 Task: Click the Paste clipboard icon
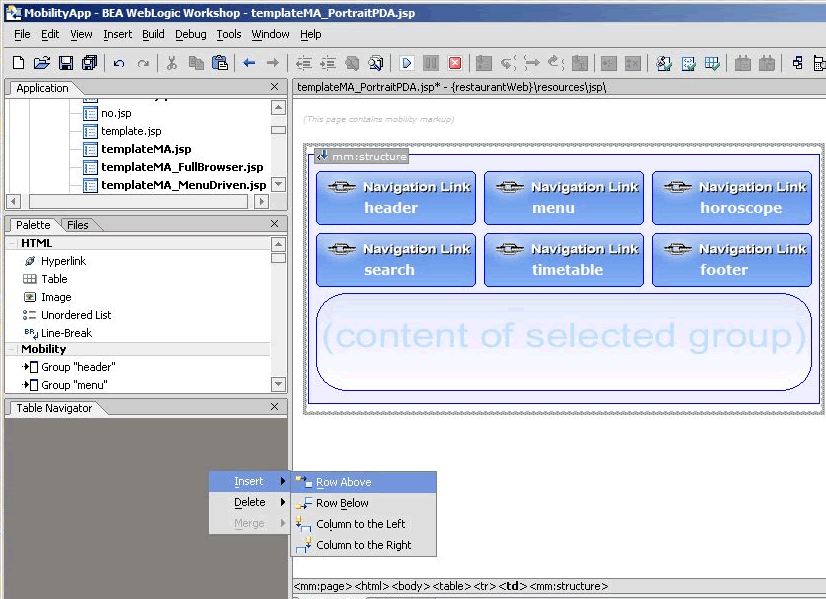pyautogui.click(x=220, y=63)
